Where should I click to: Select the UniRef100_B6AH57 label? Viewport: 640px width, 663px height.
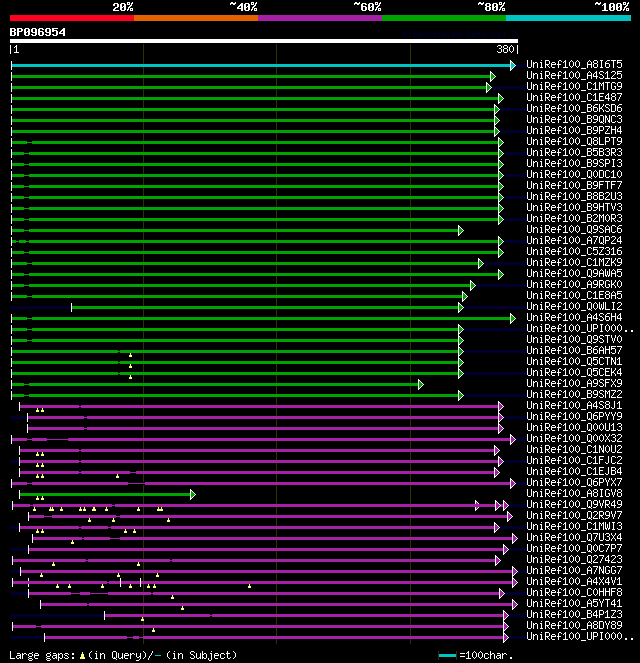tap(574, 350)
